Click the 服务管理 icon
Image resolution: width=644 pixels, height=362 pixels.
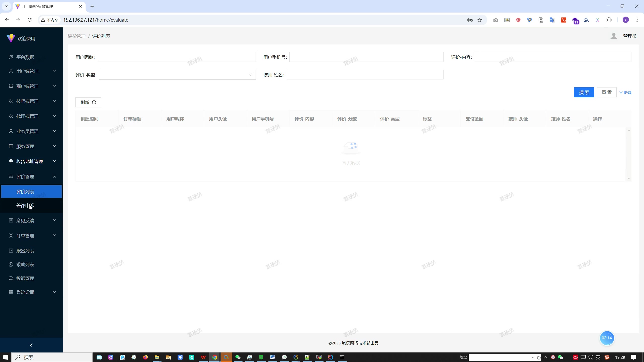(11, 146)
